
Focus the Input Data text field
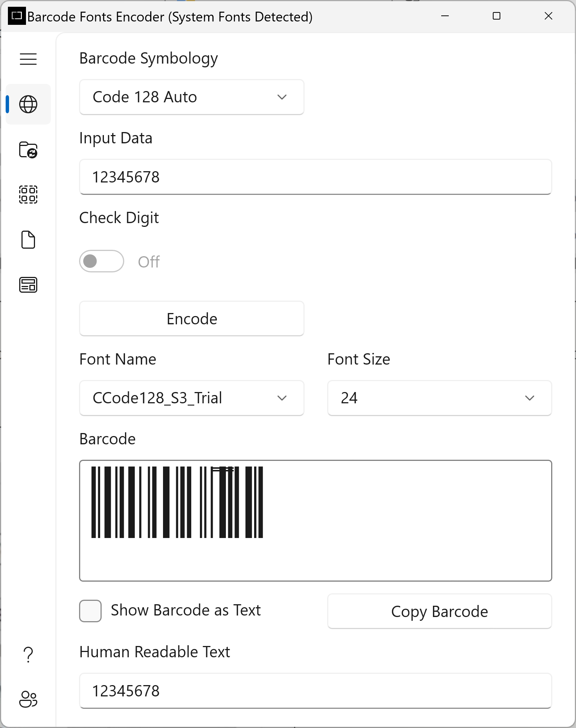[315, 177]
